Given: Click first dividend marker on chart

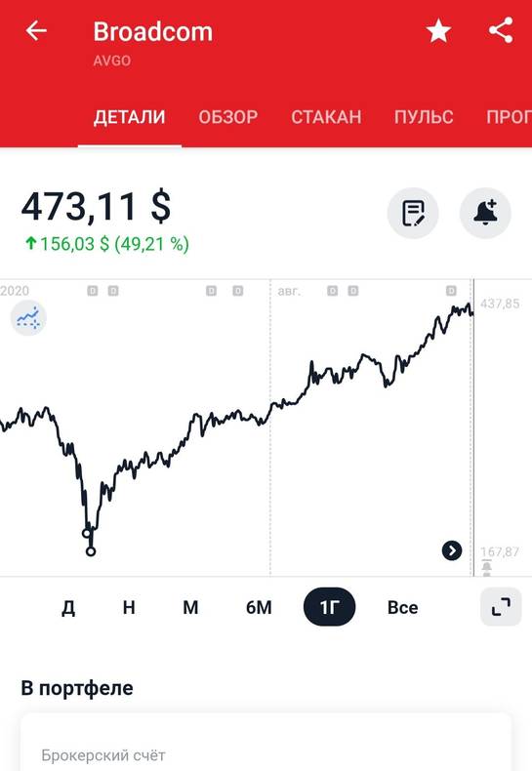Looking at the screenshot, I should (93, 291).
